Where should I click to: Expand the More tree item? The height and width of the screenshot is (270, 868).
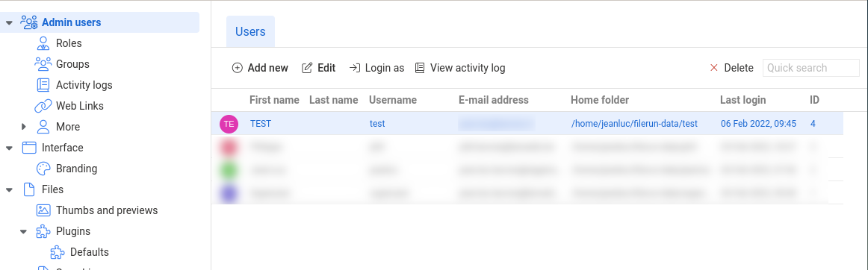click(x=23, y=127)
